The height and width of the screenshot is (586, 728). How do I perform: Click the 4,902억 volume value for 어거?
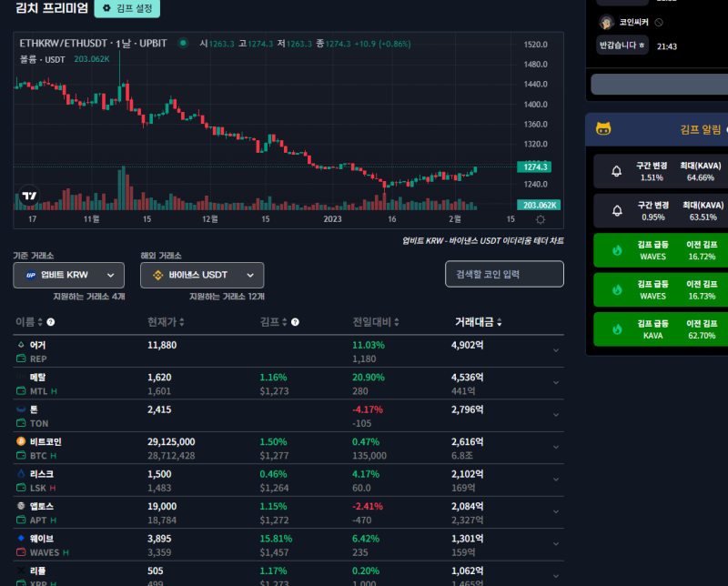[x=467, y=345]
